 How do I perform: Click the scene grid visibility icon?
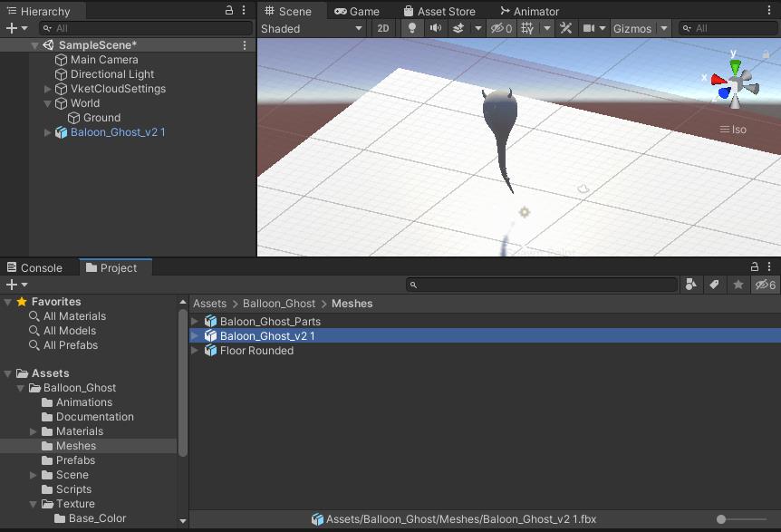(528, 28)
